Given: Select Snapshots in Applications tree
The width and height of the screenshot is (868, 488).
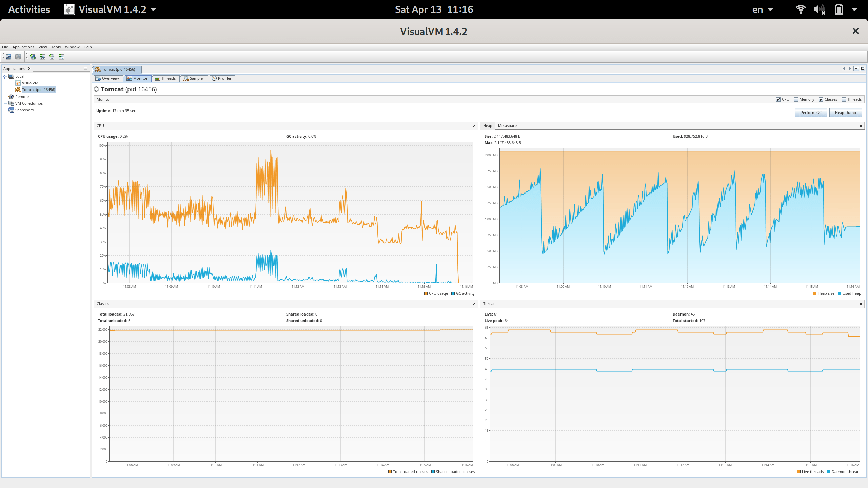Looking at the screenshot, I should pyautogui.click(x=24, y=110).
